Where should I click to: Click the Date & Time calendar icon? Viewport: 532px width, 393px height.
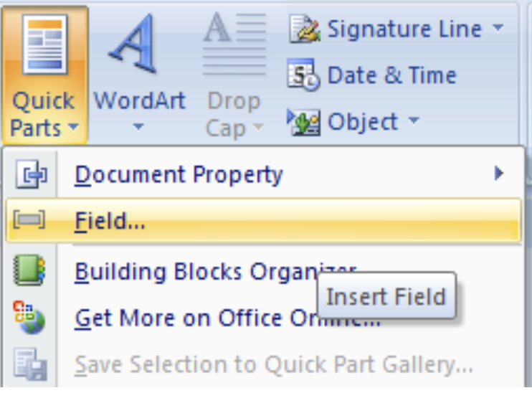(304, 75)
